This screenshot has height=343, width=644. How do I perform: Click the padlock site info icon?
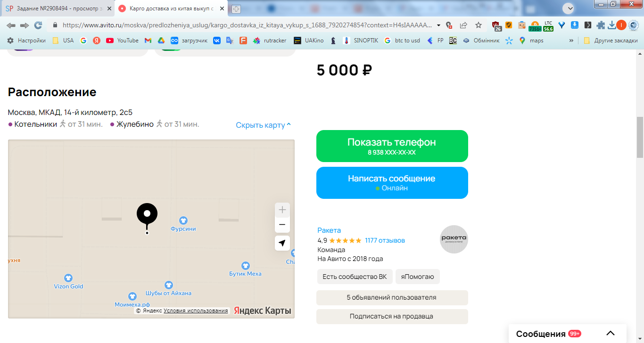[55, 25]
